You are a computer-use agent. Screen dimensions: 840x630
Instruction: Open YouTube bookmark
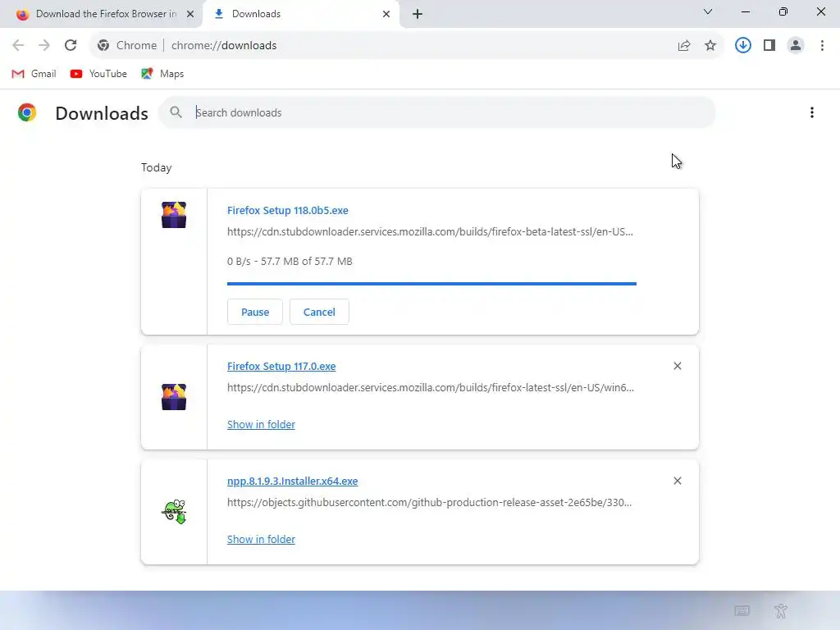point(98,74)
